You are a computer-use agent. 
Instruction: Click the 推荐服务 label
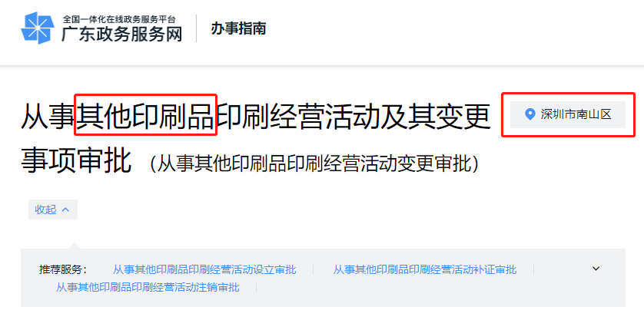pos(63,269)
